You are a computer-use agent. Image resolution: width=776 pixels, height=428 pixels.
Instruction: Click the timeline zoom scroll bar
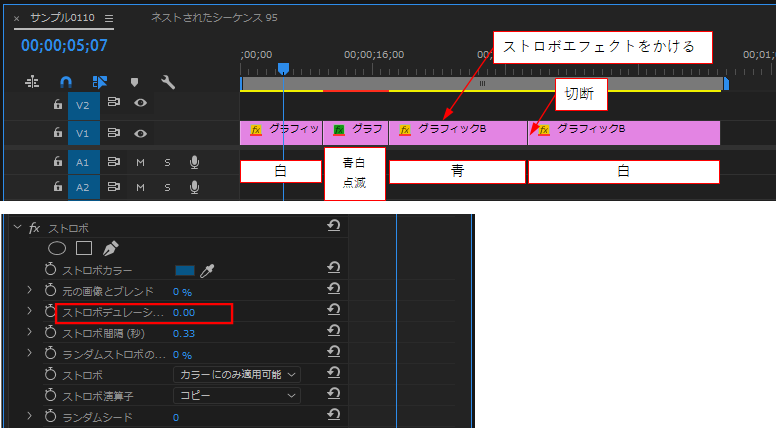483,84
